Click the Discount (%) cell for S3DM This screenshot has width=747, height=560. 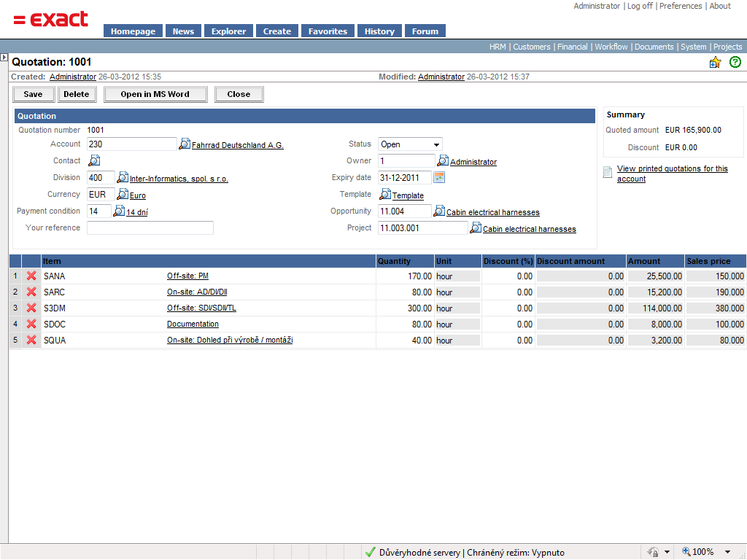(x=508, y=308)
